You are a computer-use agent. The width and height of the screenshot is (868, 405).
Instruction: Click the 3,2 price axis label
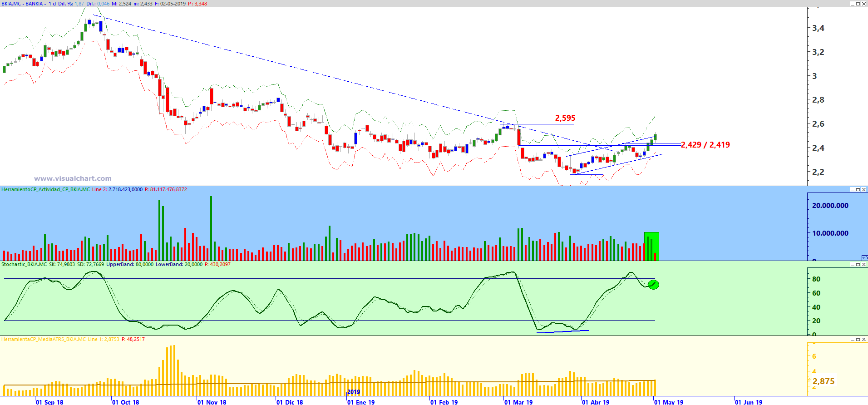tap(819, 52)
